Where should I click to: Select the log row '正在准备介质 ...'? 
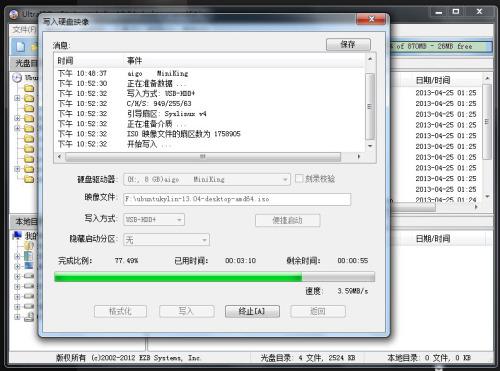click(209, 124)
